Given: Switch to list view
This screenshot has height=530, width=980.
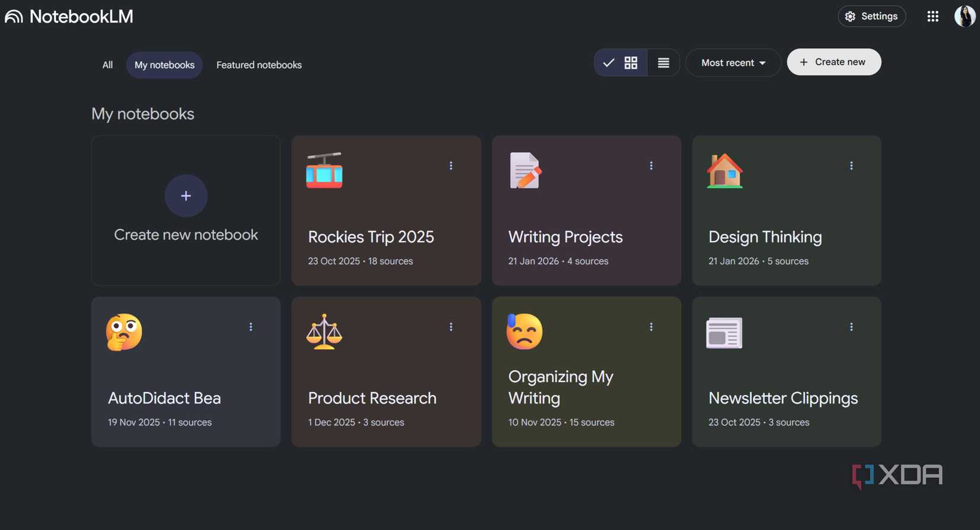Looking at the screenshot, I should click(663, 62).
